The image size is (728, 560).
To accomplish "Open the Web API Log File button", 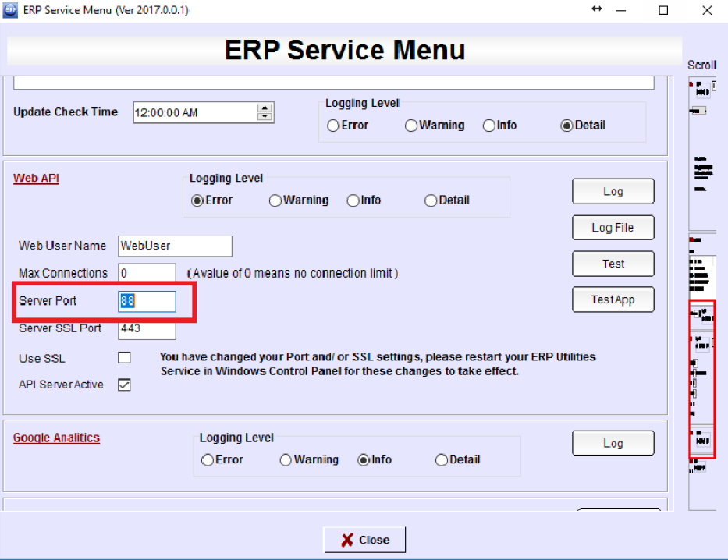I will pos(613,227).
